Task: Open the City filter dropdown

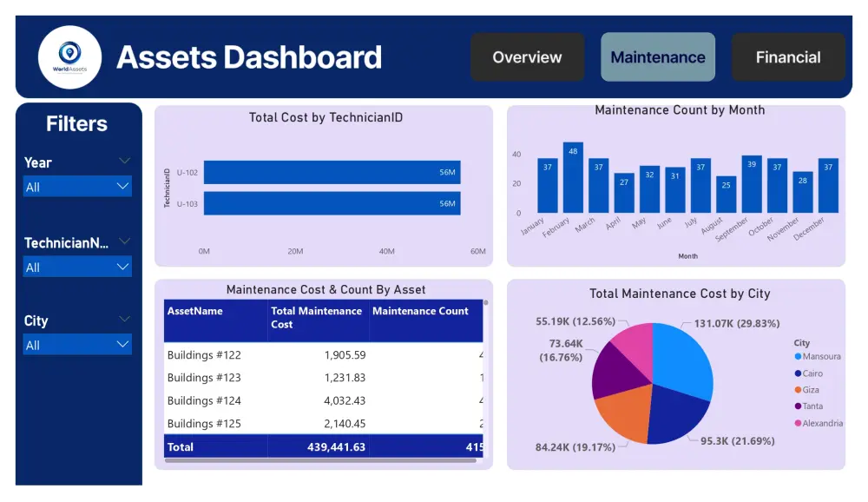Action: 77,345
